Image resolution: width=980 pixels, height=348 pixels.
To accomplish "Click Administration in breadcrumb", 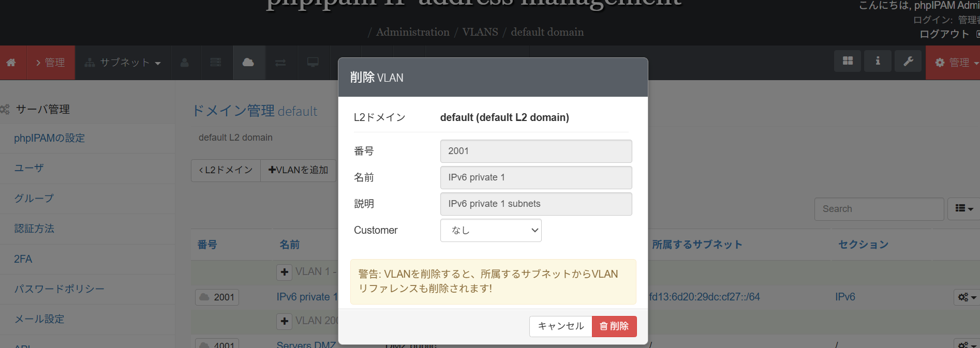I will [x=413, y=32].
